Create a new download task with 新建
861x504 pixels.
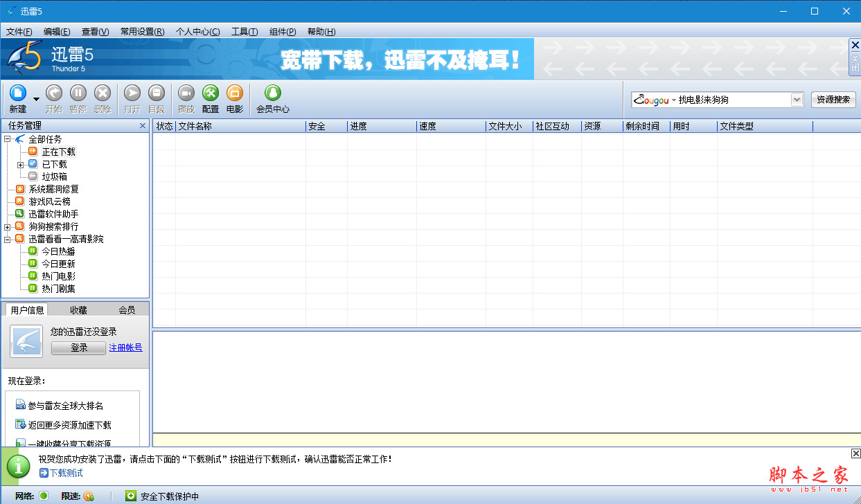[18, 98]
